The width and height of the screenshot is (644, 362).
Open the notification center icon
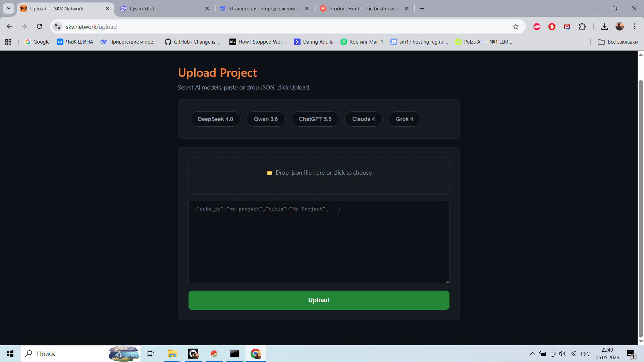[631, 354]
